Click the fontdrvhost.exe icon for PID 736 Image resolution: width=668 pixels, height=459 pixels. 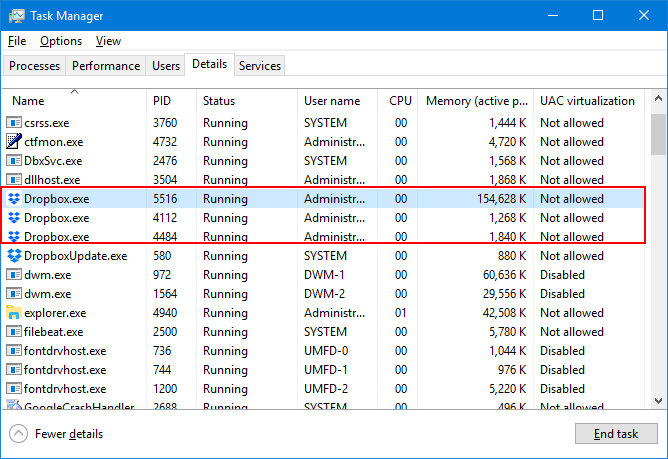tap(14, 351)
